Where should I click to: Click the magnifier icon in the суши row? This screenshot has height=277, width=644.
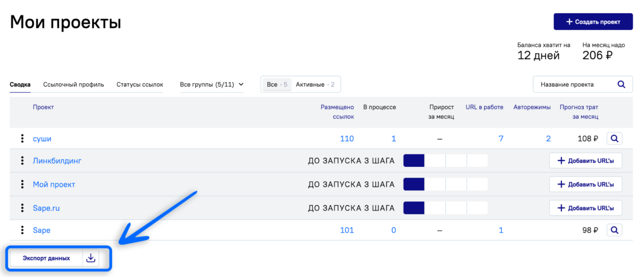[614, 138]
